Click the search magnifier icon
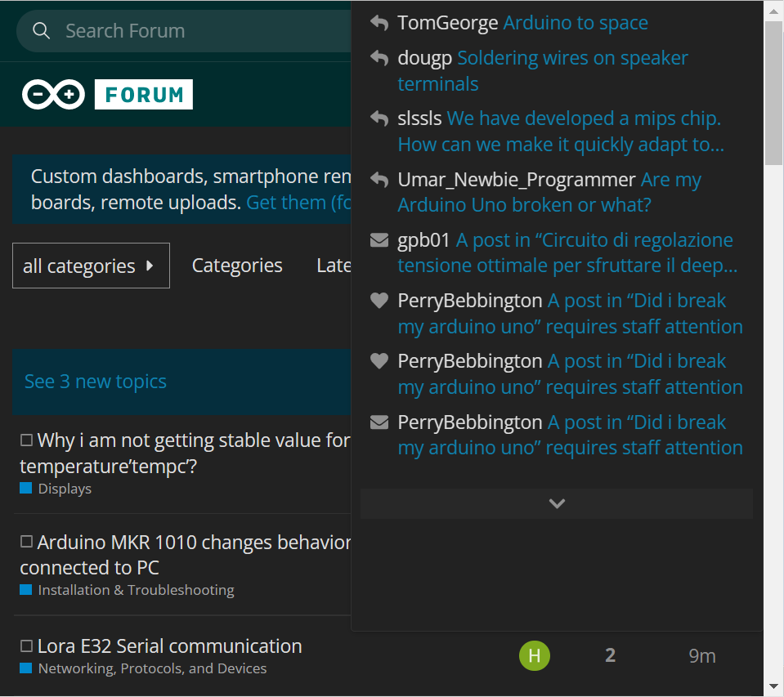Image resolution: width=784 pixels, height=697 pixels. click(41, 31)
